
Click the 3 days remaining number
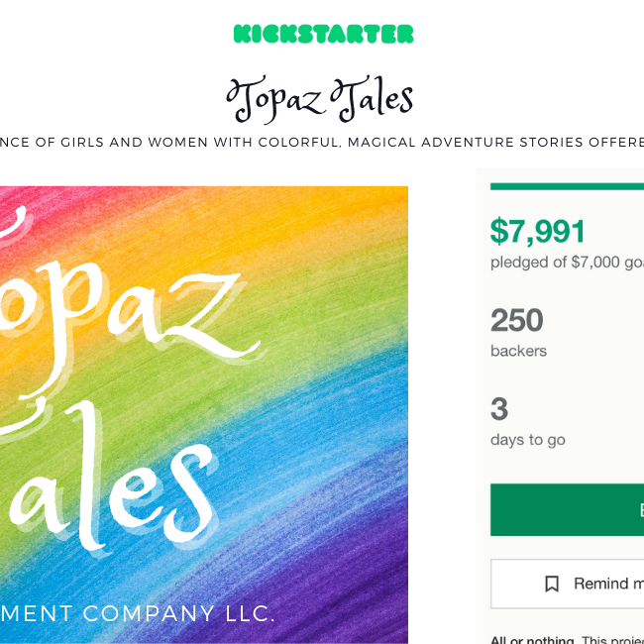coord(499,409)
